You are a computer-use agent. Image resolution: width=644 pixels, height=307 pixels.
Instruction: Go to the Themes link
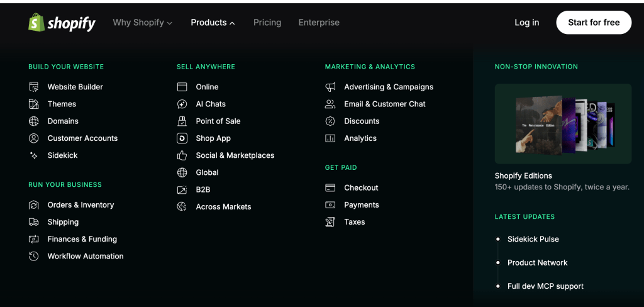[x=62, y=104]
